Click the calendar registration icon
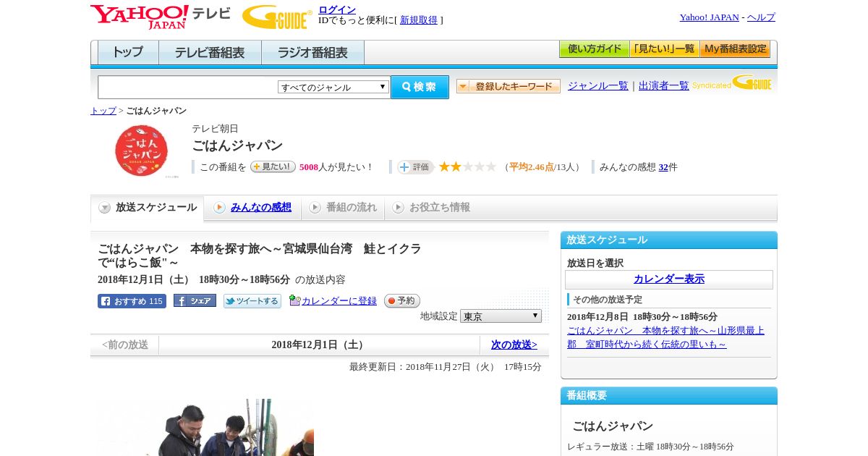The image size is (868, 456). click(294, 300)
